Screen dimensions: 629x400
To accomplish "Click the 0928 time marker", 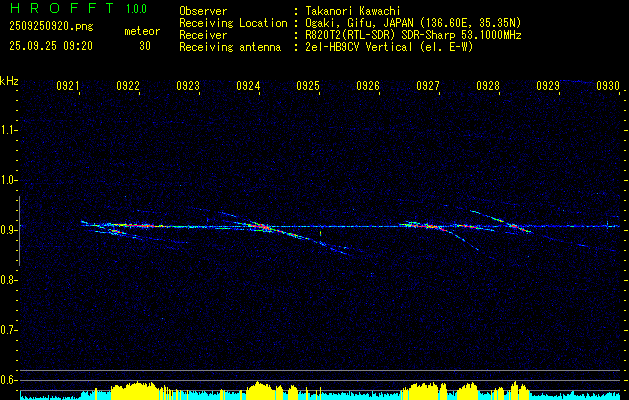I will (x=488, y=85).
